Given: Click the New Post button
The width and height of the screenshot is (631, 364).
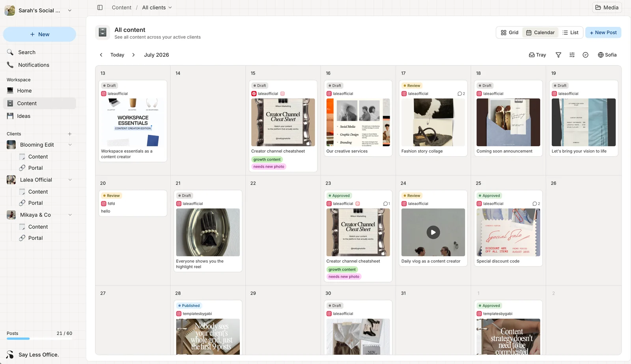Looking at the screenshot, I should pyautogui.click(x=603, y=32).
